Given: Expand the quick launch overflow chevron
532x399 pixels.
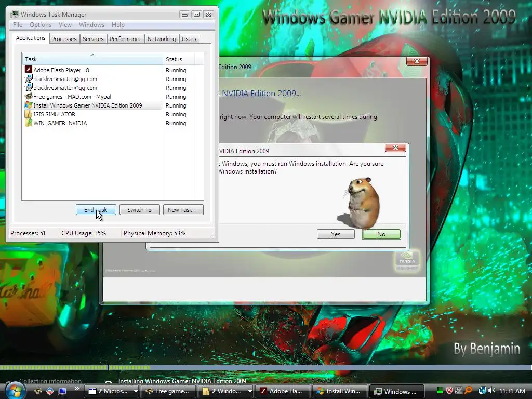Looking at the screenshot, I should click(77, 389).
